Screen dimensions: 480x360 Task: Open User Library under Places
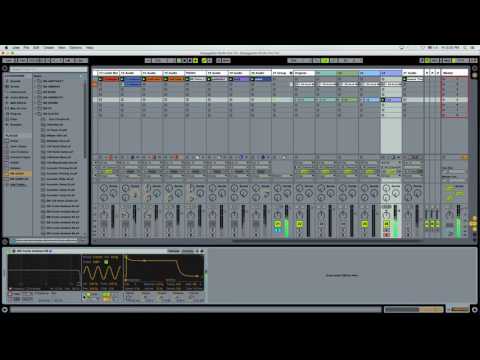click(18, 146)
